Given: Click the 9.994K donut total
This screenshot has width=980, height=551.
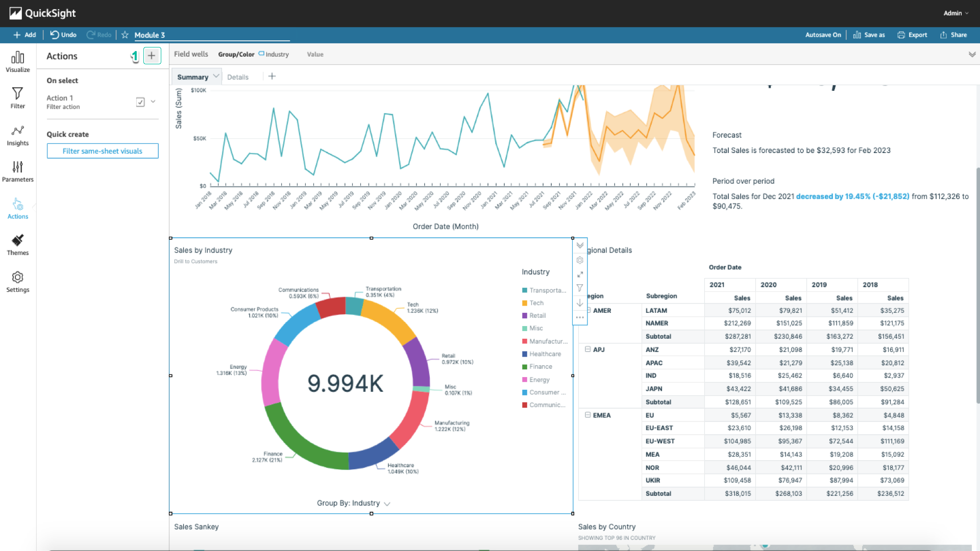Looking at the screenshot, I should pyautogui.click(x=346, y=384).
